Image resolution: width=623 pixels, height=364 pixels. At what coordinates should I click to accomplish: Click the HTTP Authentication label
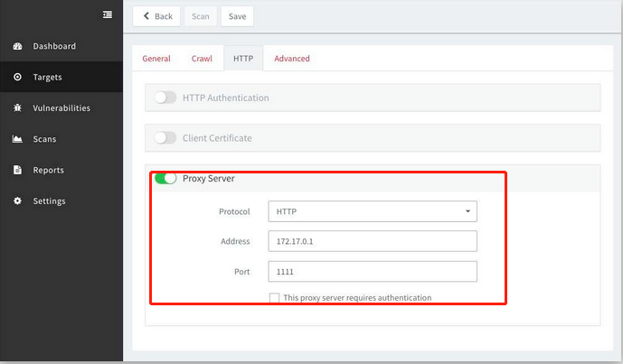click(226, 98)
